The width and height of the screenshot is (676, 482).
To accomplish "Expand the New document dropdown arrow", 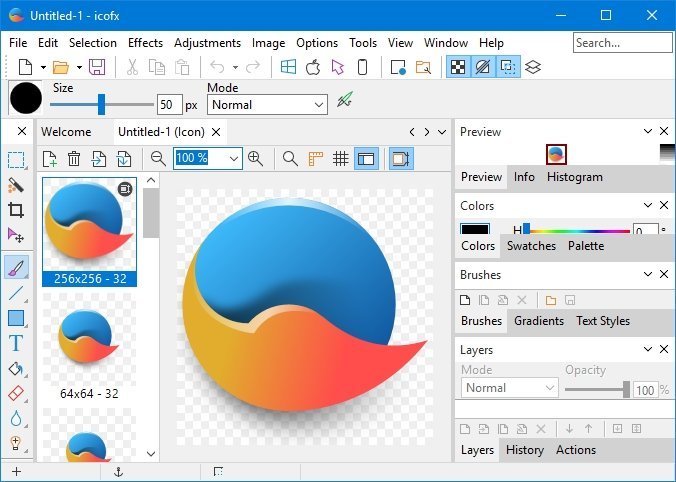I will click(x=43, y=67).
